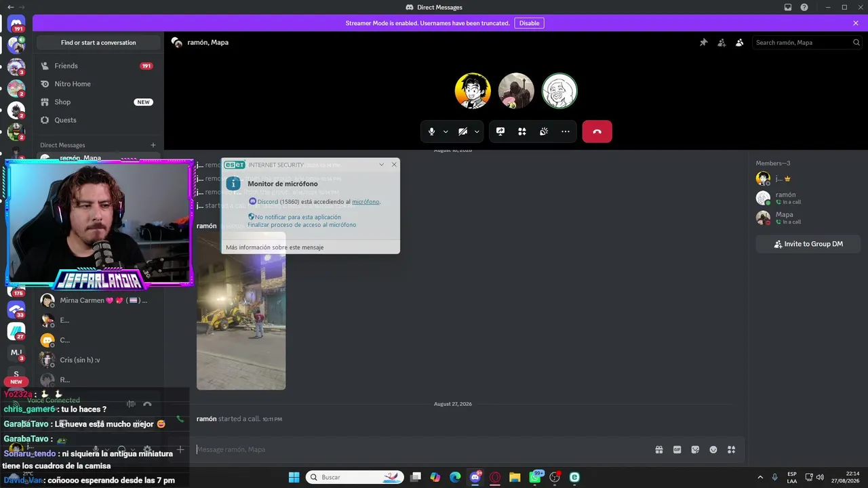Share your screen in the call
Viewport: 868px width, 488px height.
pos(500,131)
